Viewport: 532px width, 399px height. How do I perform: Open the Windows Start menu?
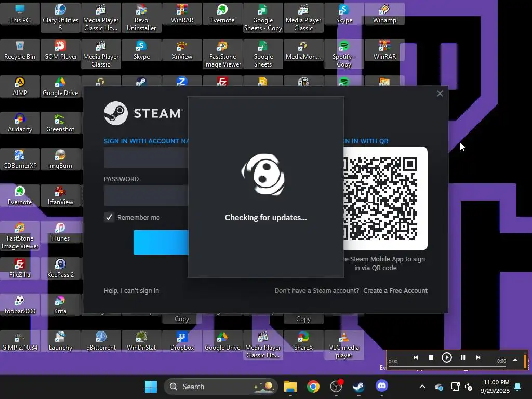[151, 387]
